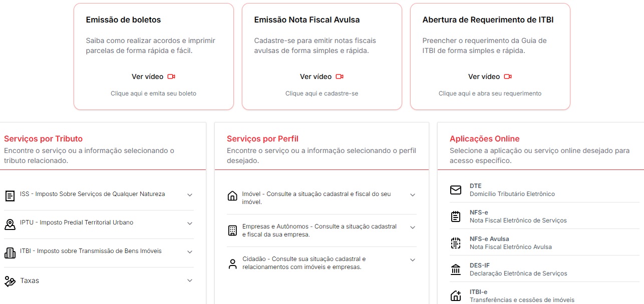Click the NFS-e clipboard icon
Image resolution: width=644 pixels, height=304 pixels.
[x=456, y=216]
